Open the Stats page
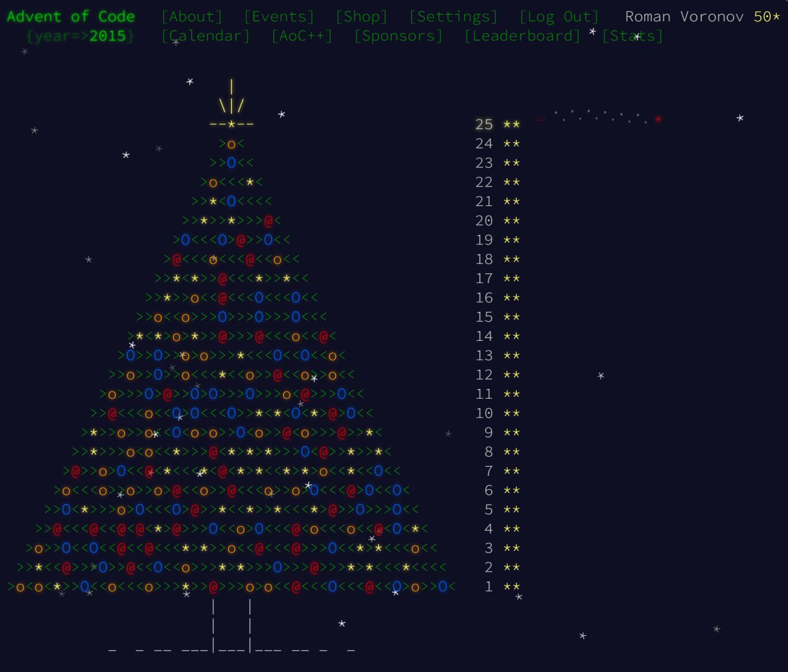This screenshot has width=788, height=672. pos(632,36)
